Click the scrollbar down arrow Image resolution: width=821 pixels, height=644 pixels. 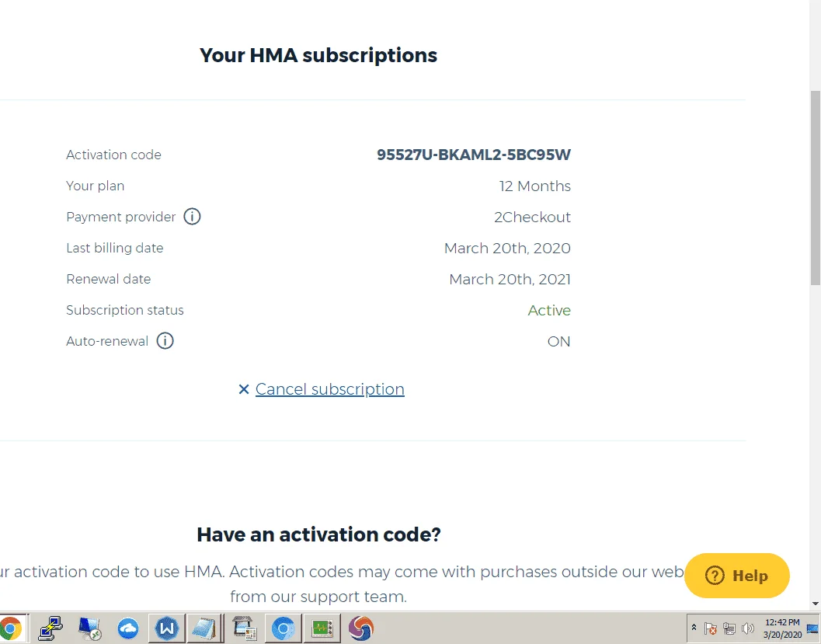coord(816,604)
